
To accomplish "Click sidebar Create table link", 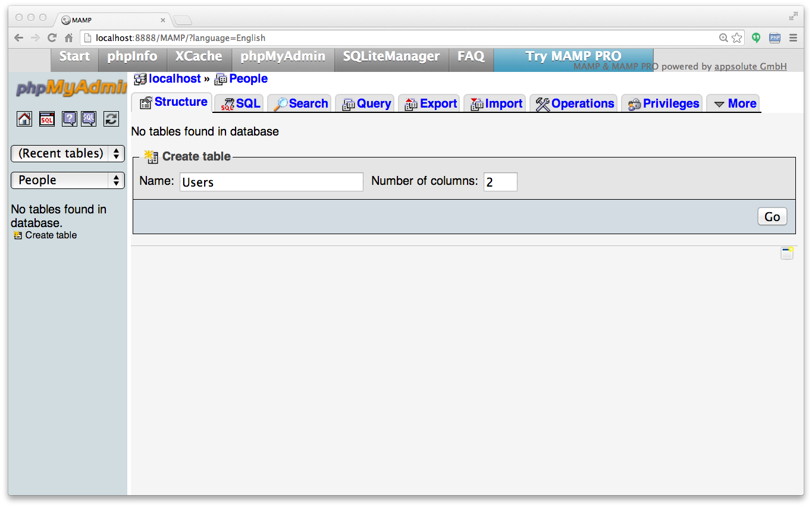I will 51,235.
